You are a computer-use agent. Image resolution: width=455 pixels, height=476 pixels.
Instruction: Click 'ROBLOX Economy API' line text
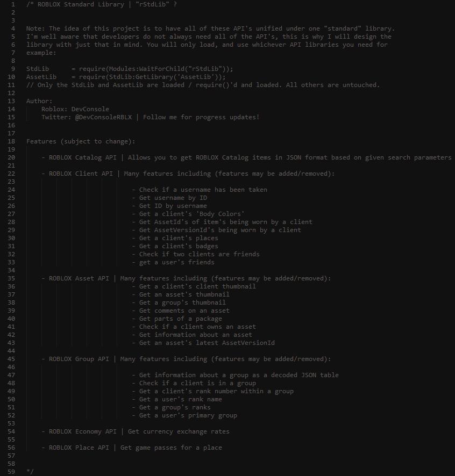click(83, 432)
